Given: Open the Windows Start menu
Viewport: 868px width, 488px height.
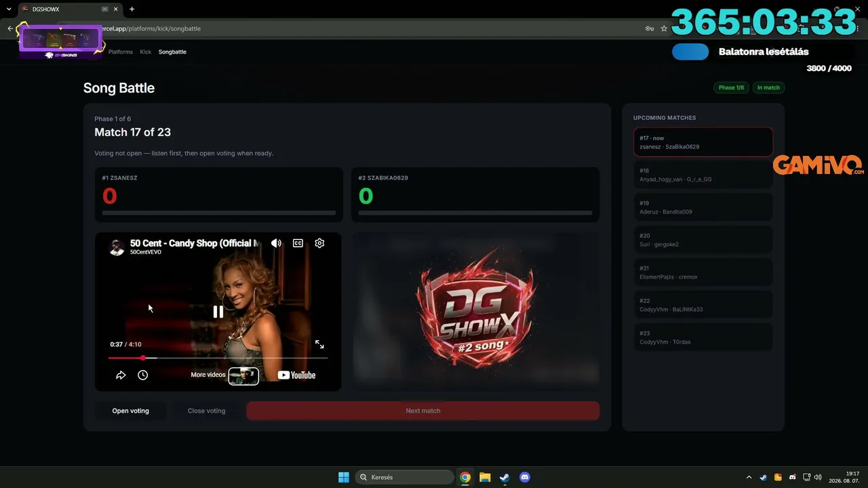Looking at the screenshot, I should pos(344,477).
